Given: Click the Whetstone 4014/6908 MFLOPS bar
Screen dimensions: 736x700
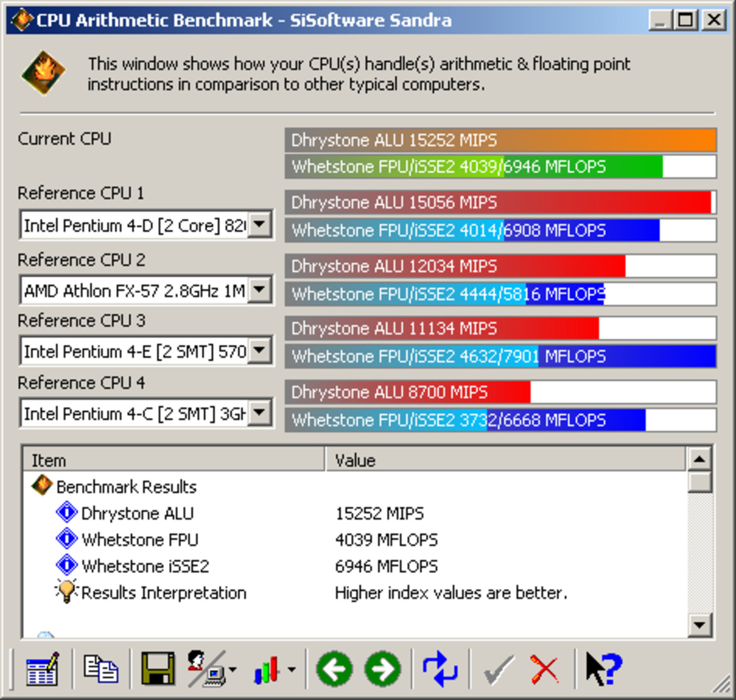Looking at the screenshot, I should 500,230.
